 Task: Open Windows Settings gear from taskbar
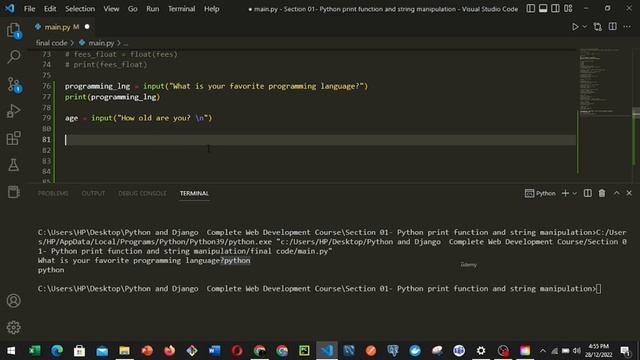481,351
